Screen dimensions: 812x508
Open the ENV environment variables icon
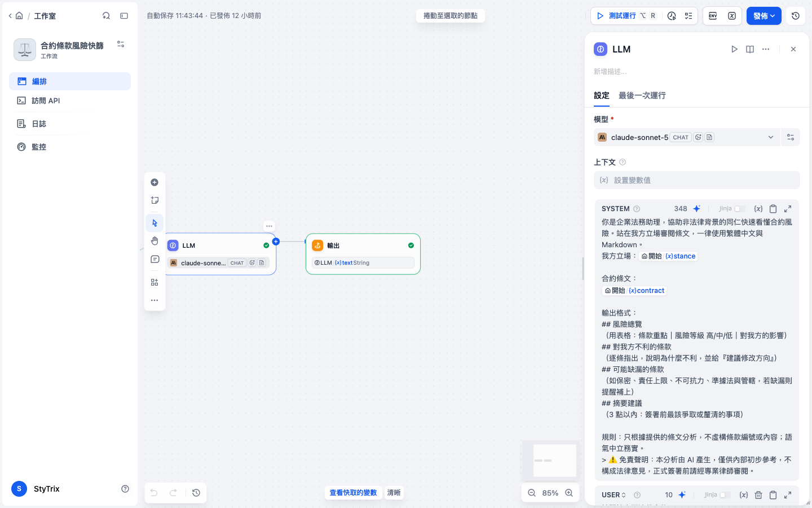713,16
